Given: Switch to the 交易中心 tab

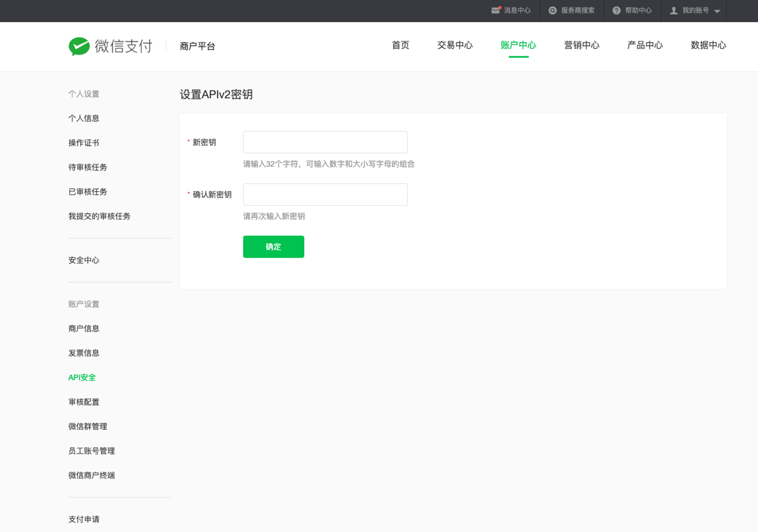Looking at the screenshot, I should coord(455,45).
